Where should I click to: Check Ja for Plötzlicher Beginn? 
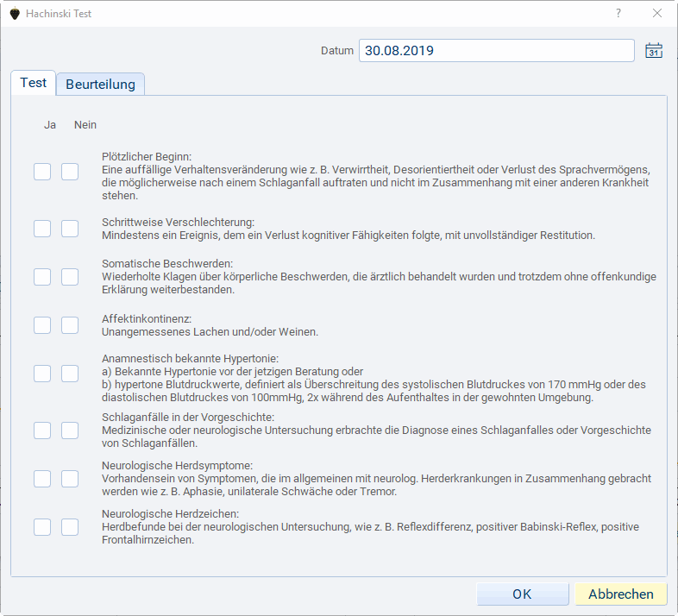tap(42, 172)
